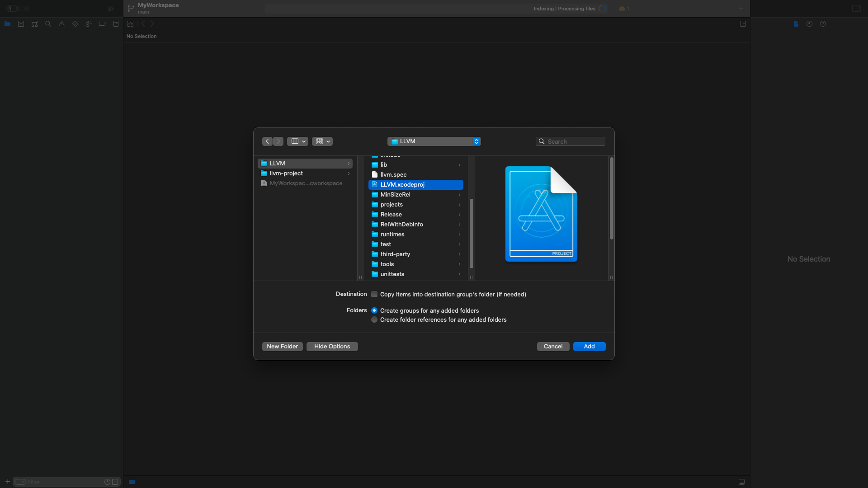Screen dimensions: 868x488
Task: Click the Hide Options button
Action: tap(332, 346)
